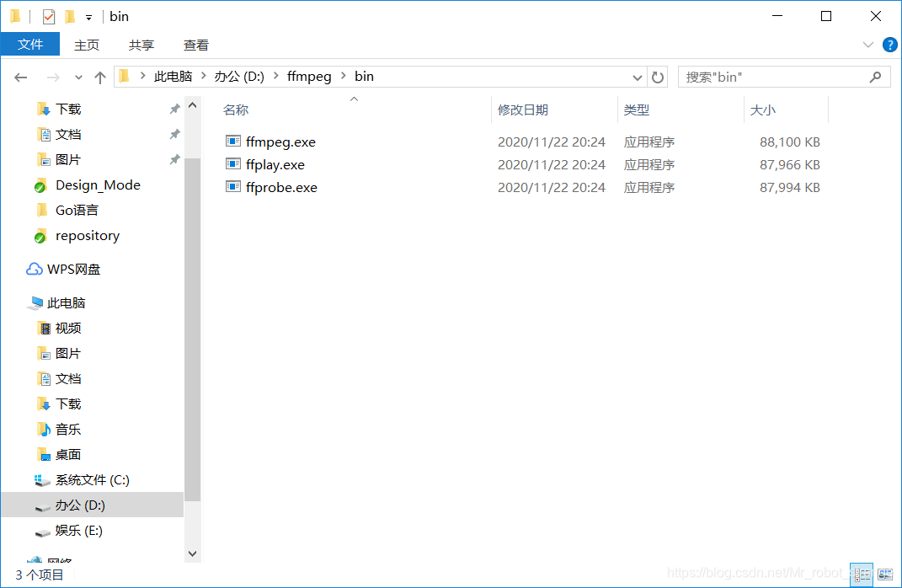Expand the chevron after 办公 (D:) breadcrumb

tap(276, 77)
